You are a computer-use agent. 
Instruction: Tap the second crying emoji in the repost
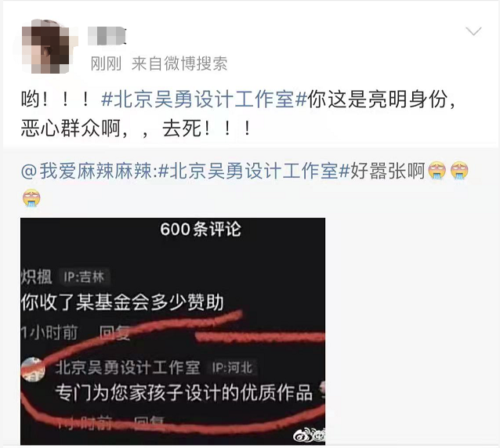(459, 171)
